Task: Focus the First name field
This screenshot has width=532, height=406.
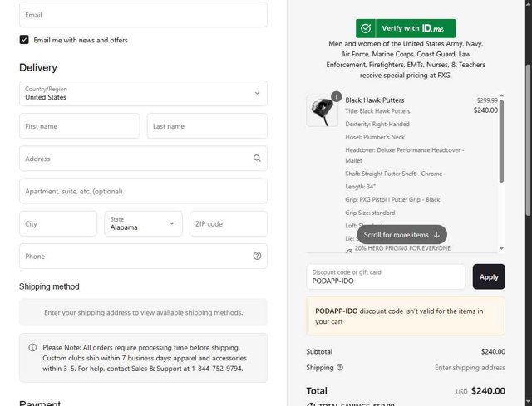Action: pyautogui.click(x=79, y=126)
